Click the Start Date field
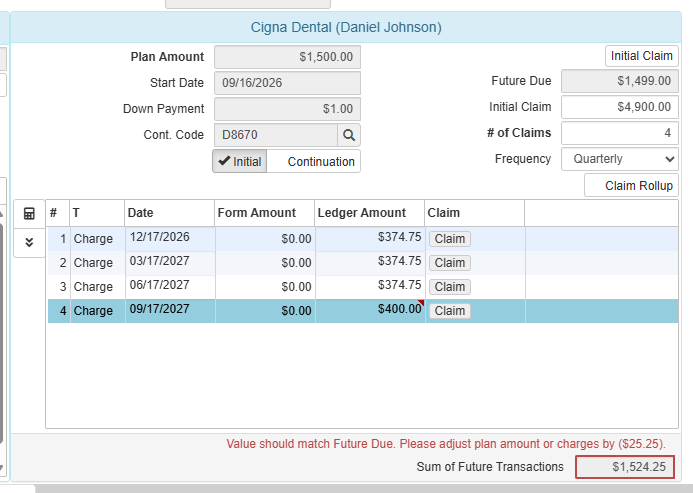The image size is (693, 493). pos(287,83)
